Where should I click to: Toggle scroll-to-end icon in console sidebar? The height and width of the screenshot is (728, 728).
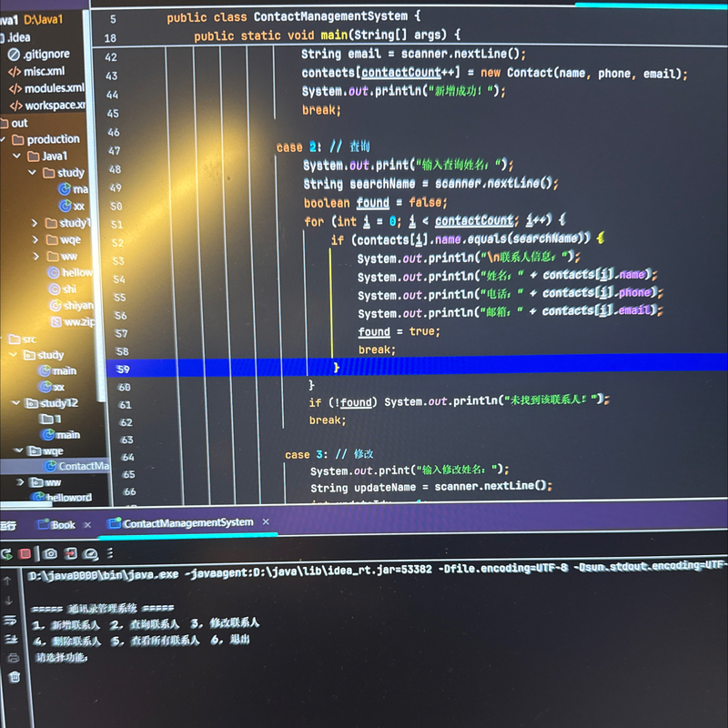click(x=12, y=639)
